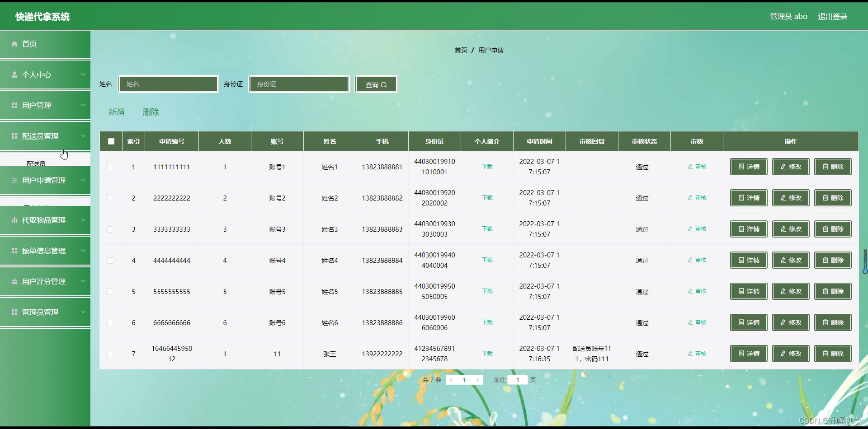Select the 管理员管理 sidebar icon
Viewport: 868px width, 429px height.
coord(14,312)
